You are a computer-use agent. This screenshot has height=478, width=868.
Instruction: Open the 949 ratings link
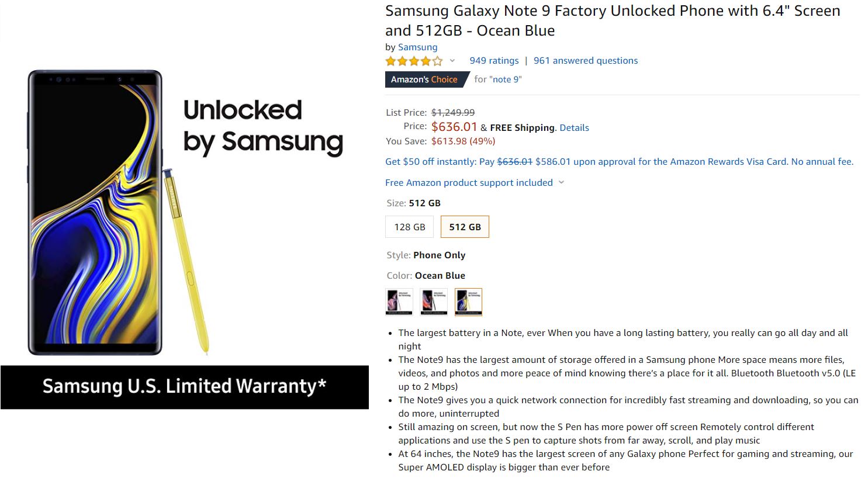pos(494,61)
